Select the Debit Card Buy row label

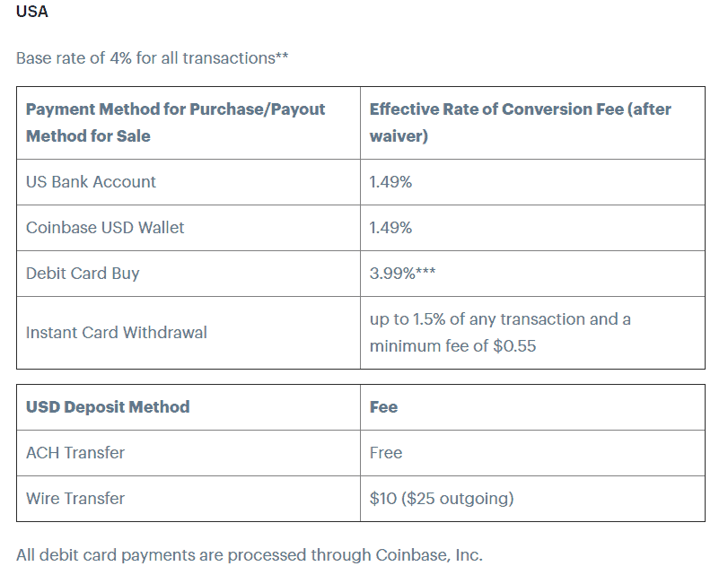[83, 274]
